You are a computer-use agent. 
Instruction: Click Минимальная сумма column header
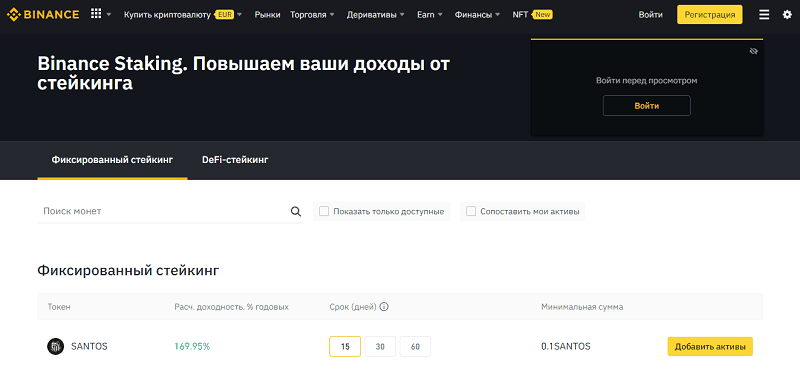pos(582,307)
